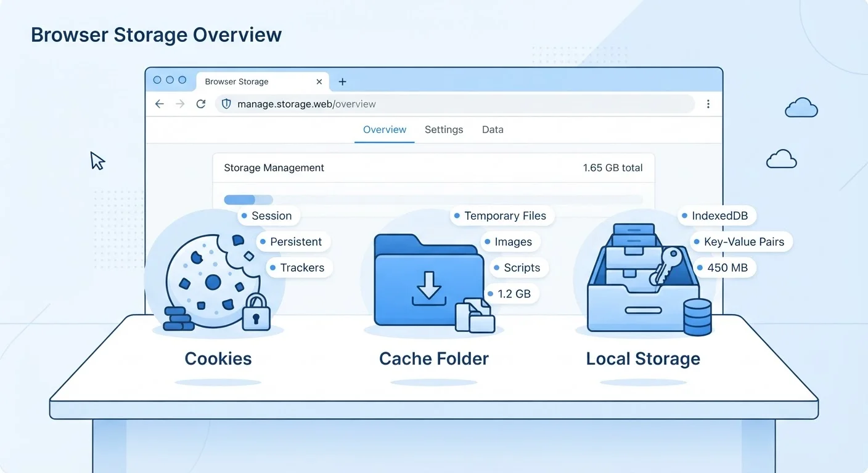Click the manage.storage.web/overview address bar
This screenshot has width=868, height=473.
(x=455, y=104)
